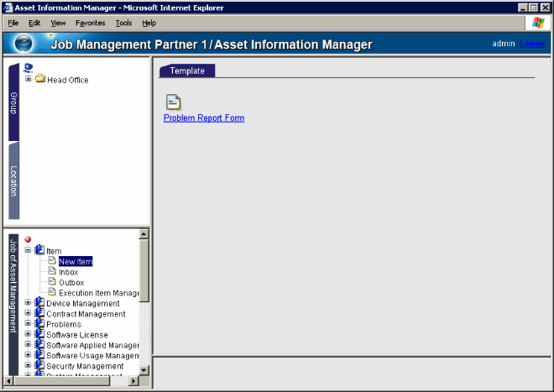Open the View menu
Screen dimensions: 554x392
pyautogui.click(x=58, y=23)
